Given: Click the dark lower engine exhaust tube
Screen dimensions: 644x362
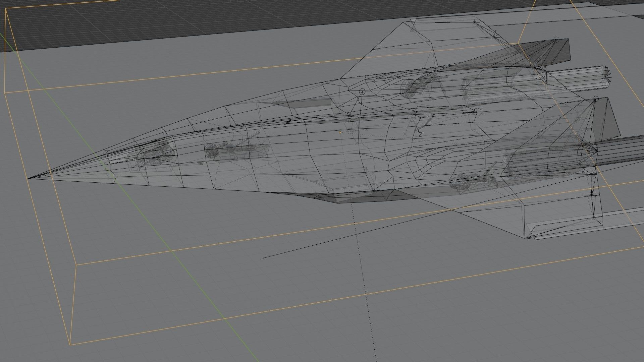Looking at the screenshot, I should coord(624,149).
